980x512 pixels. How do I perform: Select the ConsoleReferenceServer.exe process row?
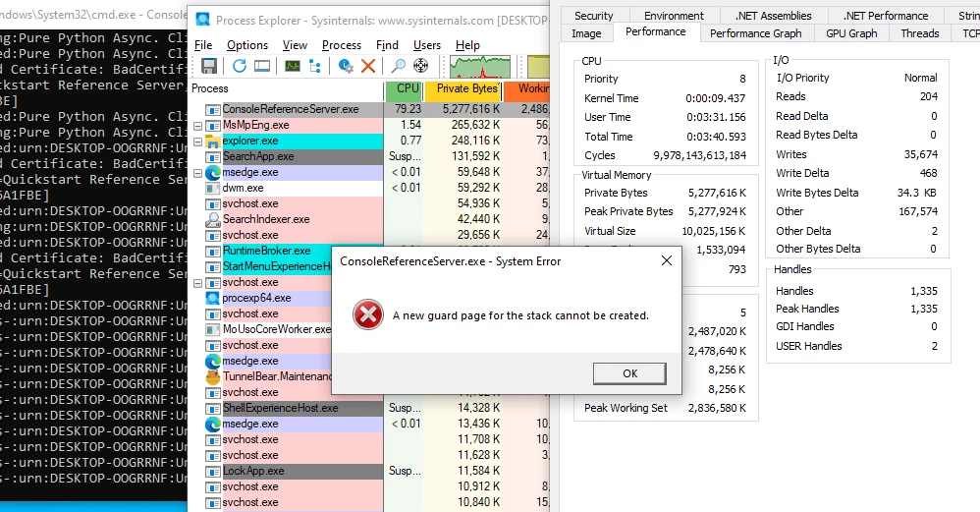(291, 109)
